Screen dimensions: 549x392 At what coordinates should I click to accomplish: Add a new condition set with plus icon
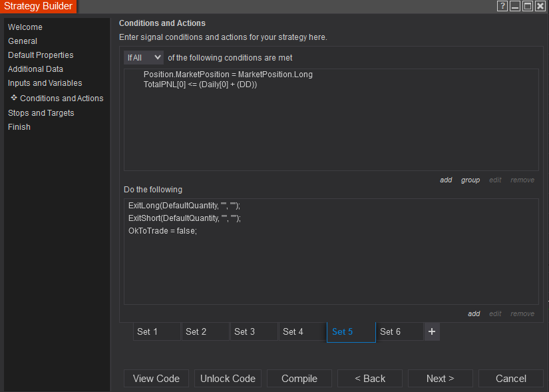pos(432,331)
